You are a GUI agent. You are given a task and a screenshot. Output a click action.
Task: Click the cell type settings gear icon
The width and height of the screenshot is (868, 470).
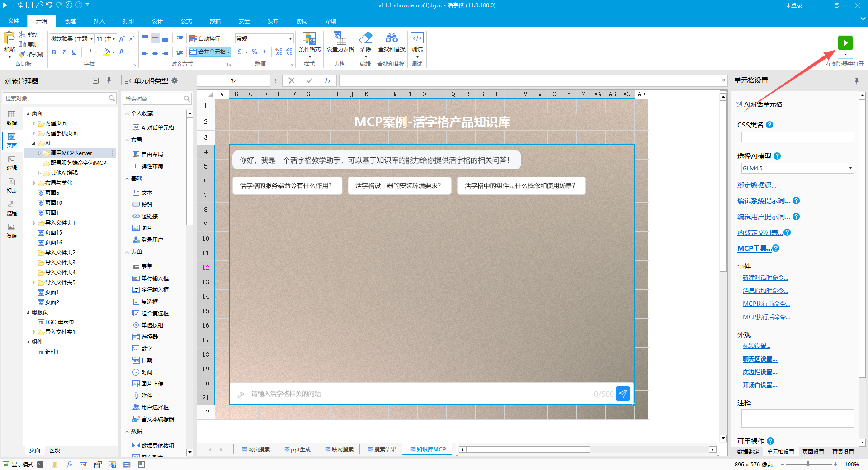pos(175,80)
